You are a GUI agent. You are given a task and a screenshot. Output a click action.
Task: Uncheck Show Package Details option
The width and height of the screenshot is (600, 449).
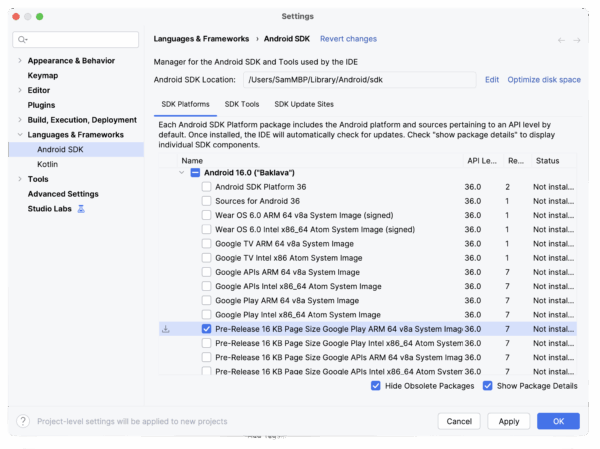(488, 386)
